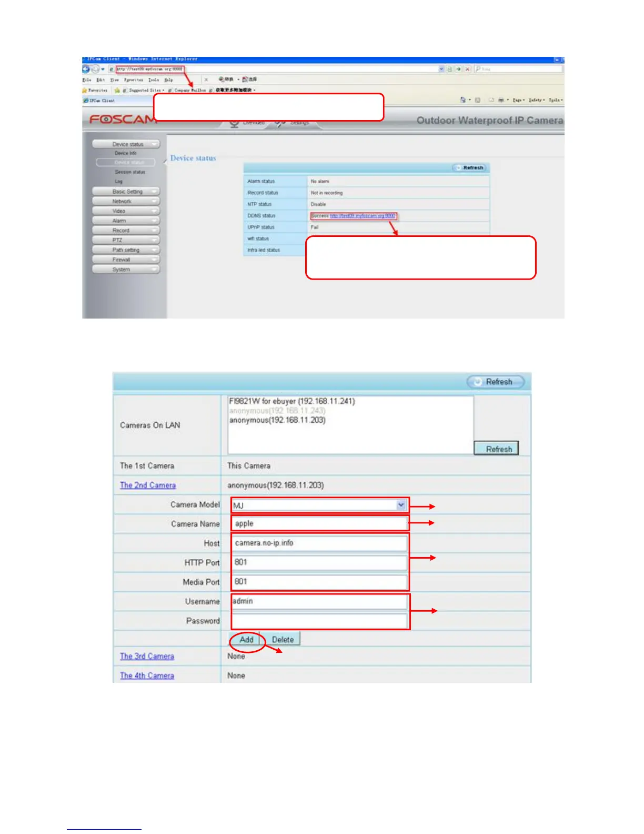
Task: Expand the Network sidebar section
Action: tap(126, 201)
